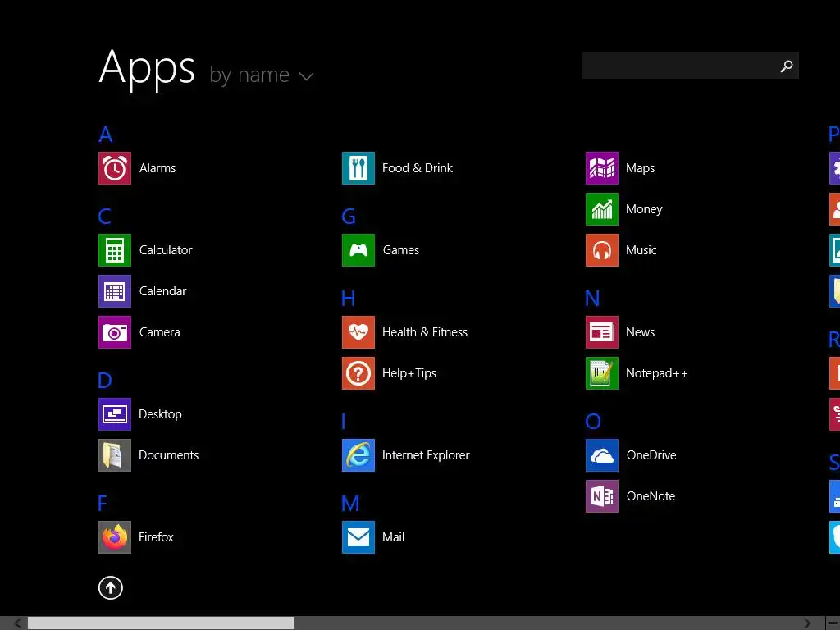Select the letter C group header
The width and height of the screenshot is (840, 630).
tap(105, 217)
